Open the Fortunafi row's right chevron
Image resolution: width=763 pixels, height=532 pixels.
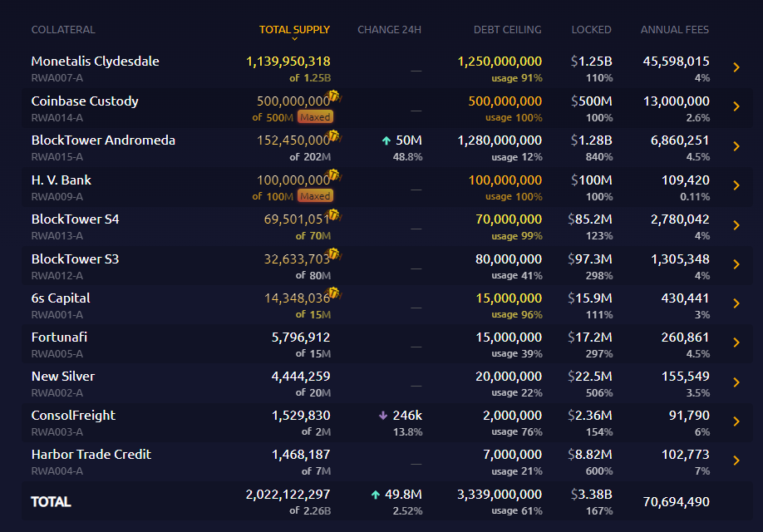736,342
